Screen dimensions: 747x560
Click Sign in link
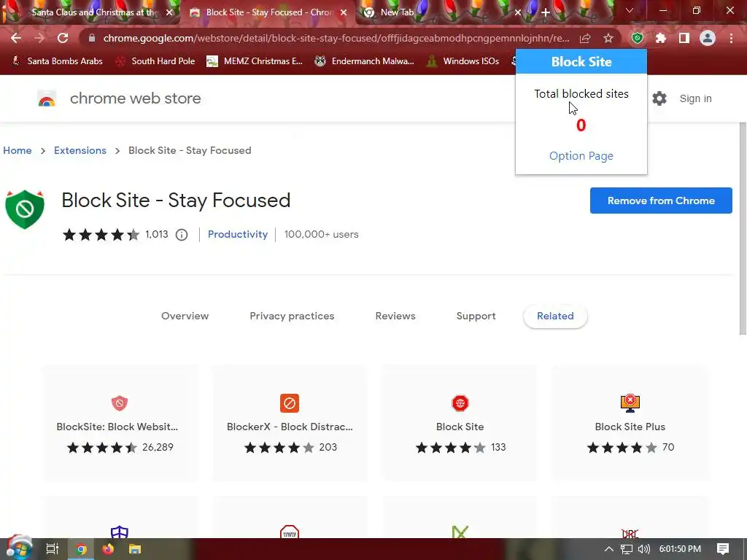695,98
